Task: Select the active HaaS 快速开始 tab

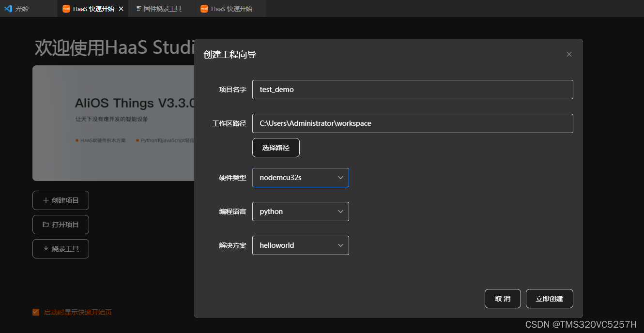Action: coord(93,9)
